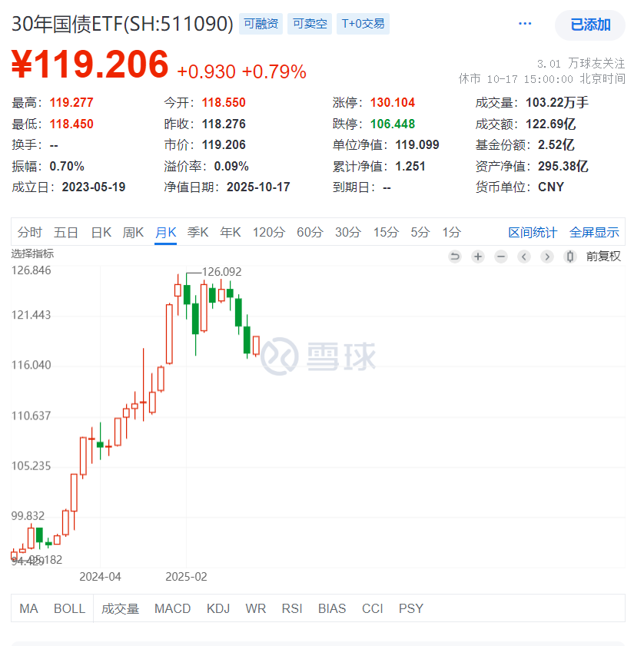Open 区间统计 range statistics
This screenshot has width=644, height=646.
(x=533, y=233)
